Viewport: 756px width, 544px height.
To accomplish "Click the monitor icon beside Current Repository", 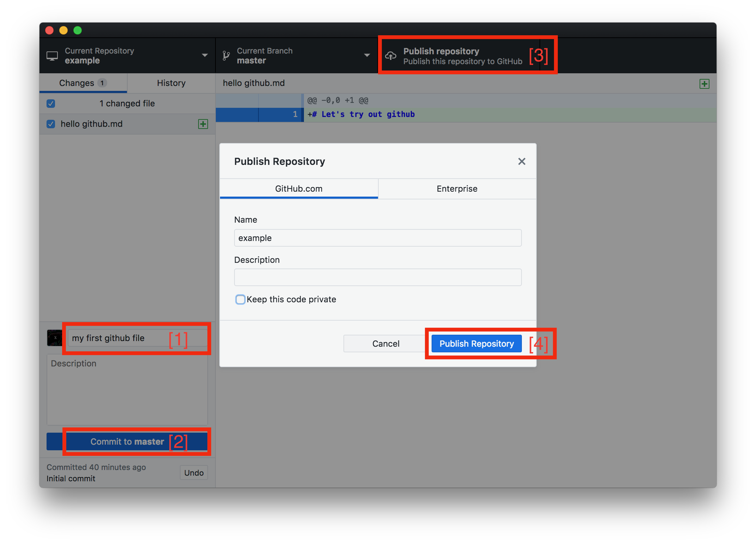I will pyautogui.click(x=52, y=56).
